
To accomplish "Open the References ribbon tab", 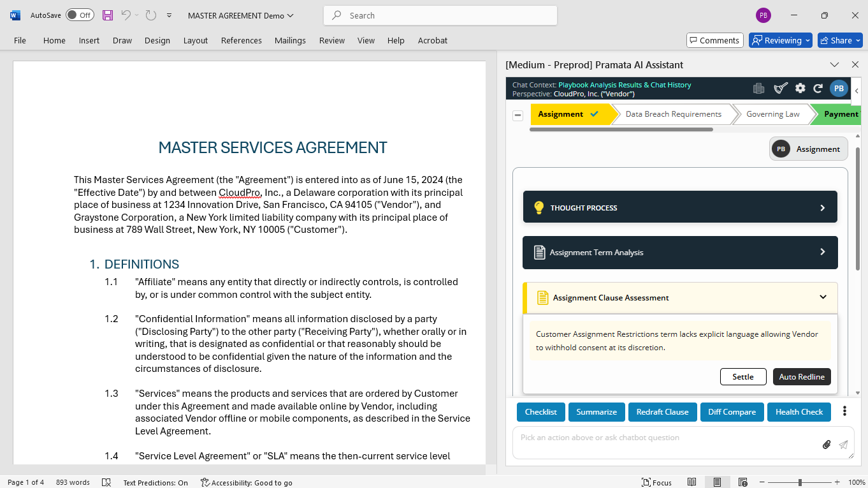I will coord(242,40).
